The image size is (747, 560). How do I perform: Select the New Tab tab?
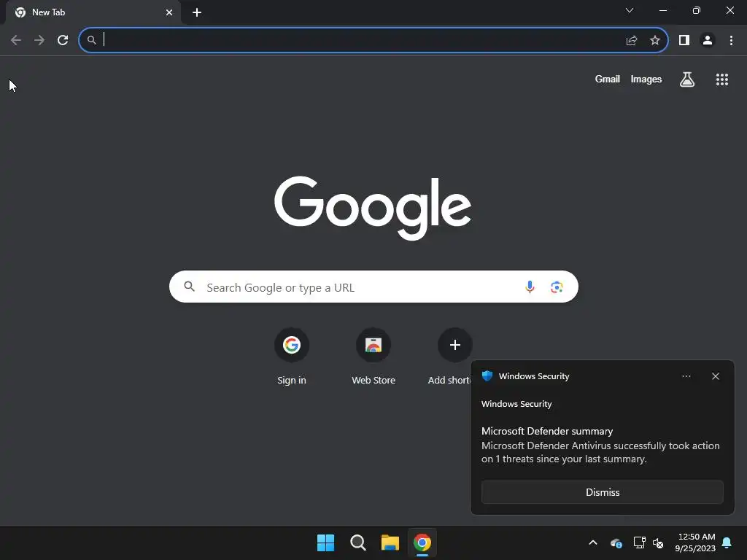click(x=93, y=12)
